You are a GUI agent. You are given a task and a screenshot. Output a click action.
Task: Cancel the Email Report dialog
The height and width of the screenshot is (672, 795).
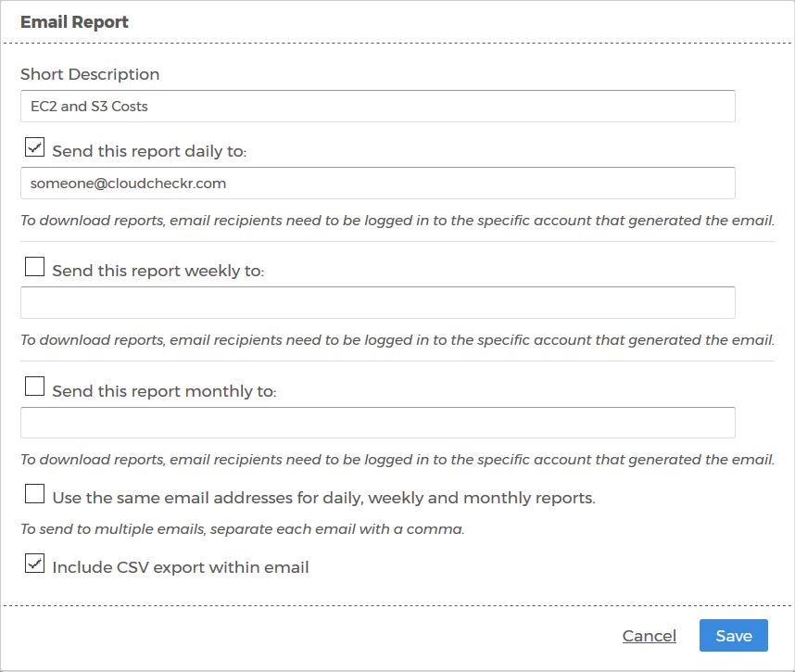[649, 636]
